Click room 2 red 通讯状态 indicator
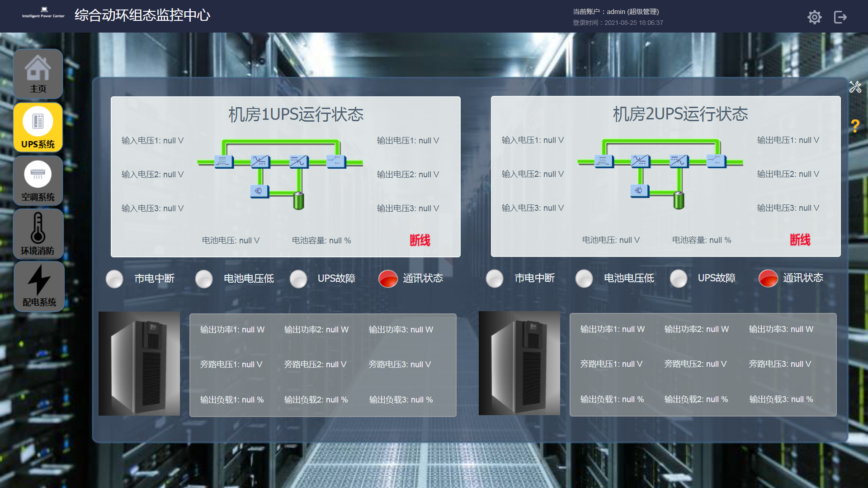Screen dimensions: 868x488 pos(768,279)
